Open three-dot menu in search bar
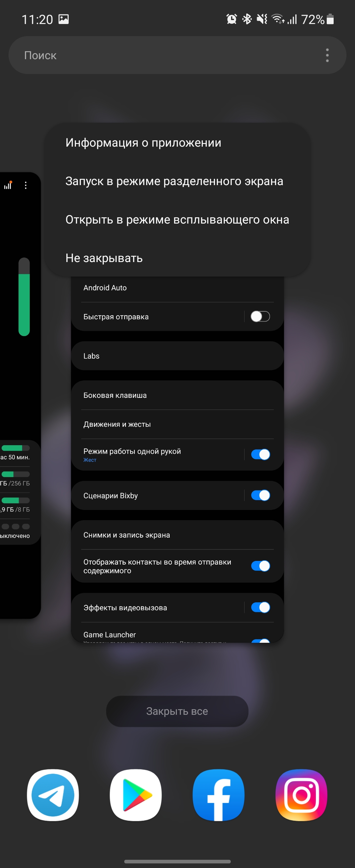This screenshot has height=868, width=355. click(327, 55)
